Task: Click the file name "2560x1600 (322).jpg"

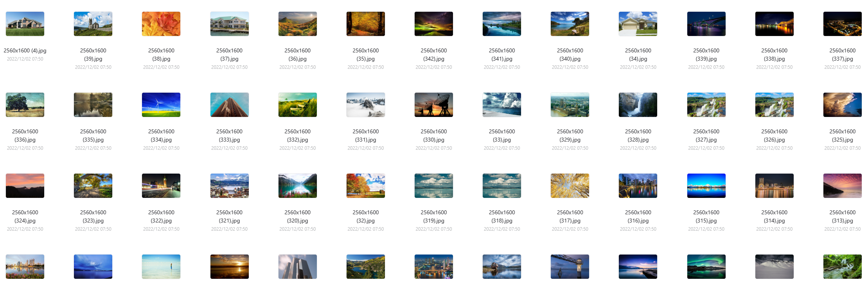Action: coord(161,217)
